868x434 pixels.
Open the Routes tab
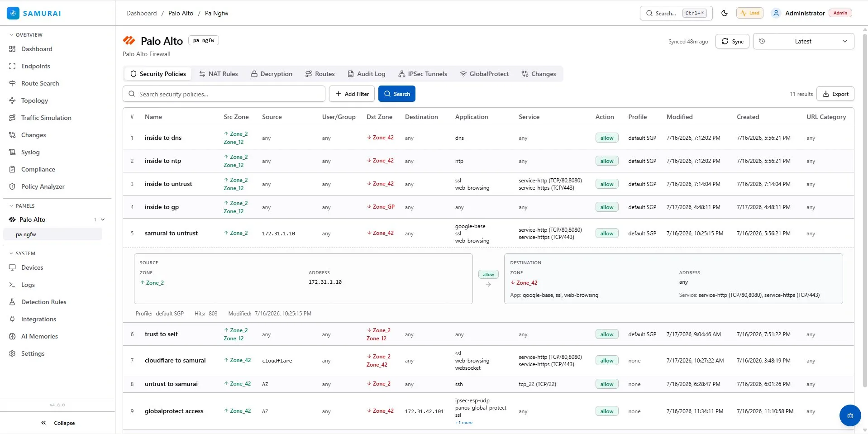320,74
